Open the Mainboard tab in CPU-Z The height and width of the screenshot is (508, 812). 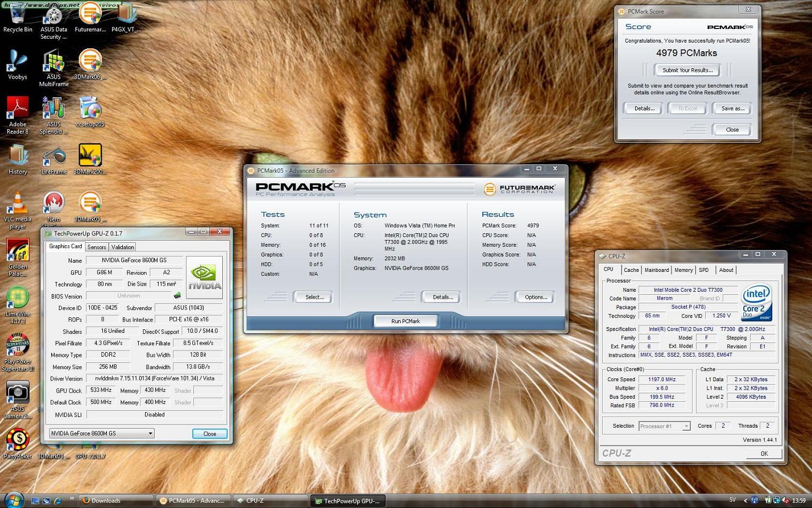click(x=656, y=270)
